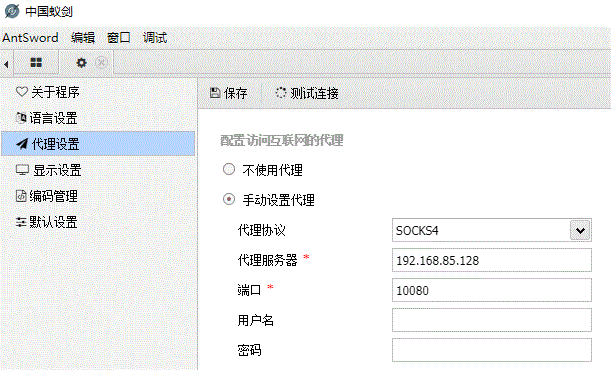
Task: Collapse tab bar with left arrow
Action: (6, 63)
